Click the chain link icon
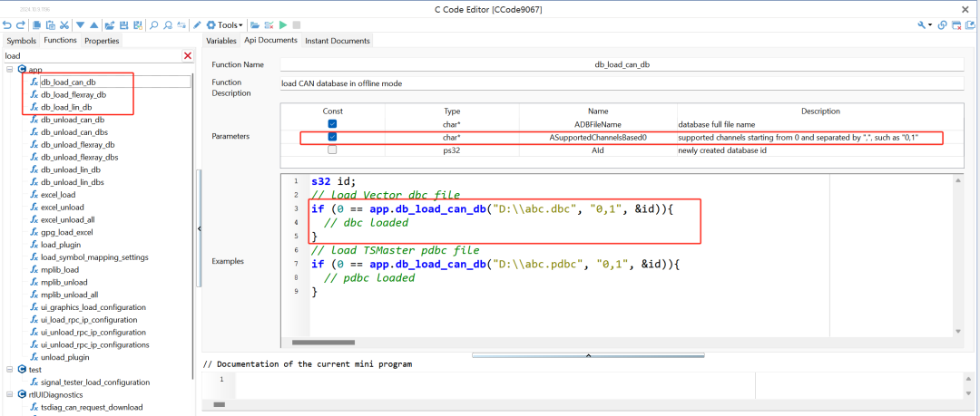The width and height of the screenshot is (980, 416). [943, 25]
